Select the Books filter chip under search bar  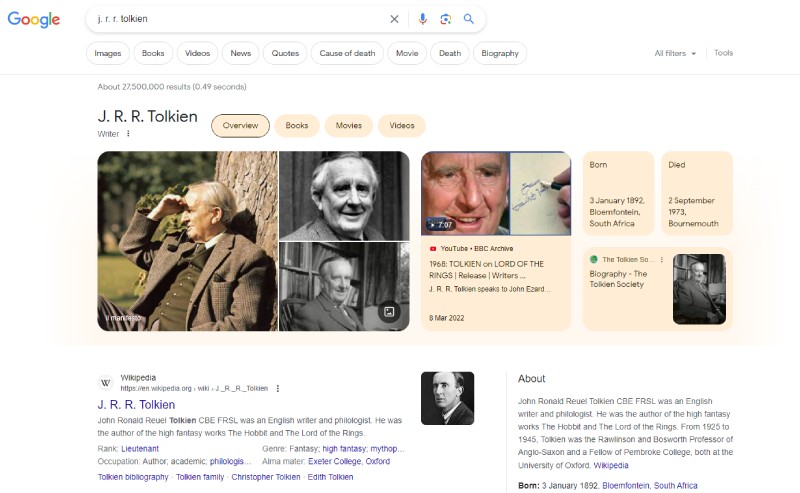click(x=153, y=53)
